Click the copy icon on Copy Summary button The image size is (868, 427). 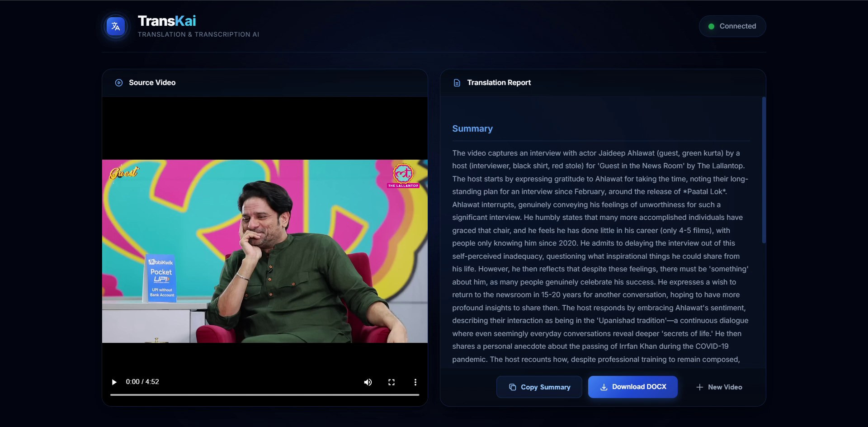[x=513, y=387]
